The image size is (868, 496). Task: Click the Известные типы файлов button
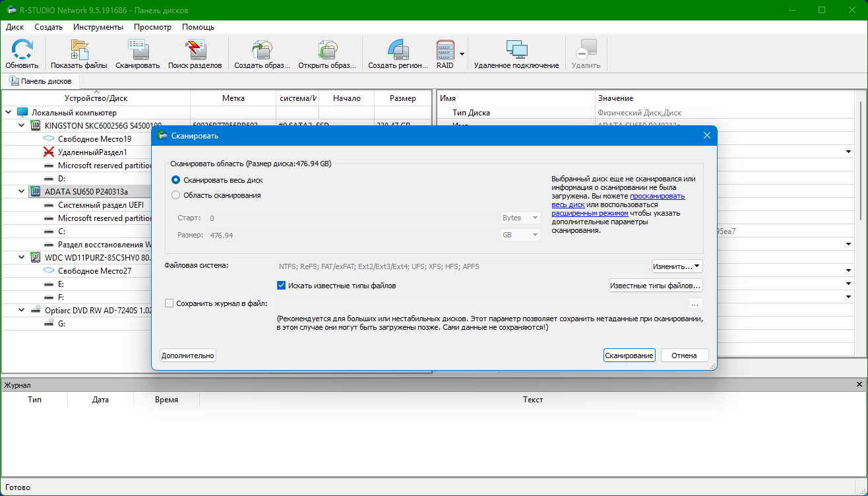pos(655,286)
